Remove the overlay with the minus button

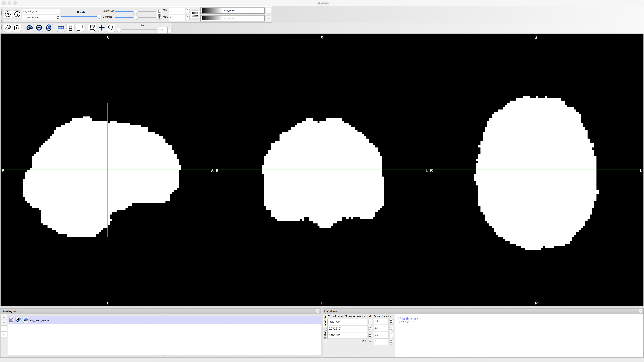4,334
